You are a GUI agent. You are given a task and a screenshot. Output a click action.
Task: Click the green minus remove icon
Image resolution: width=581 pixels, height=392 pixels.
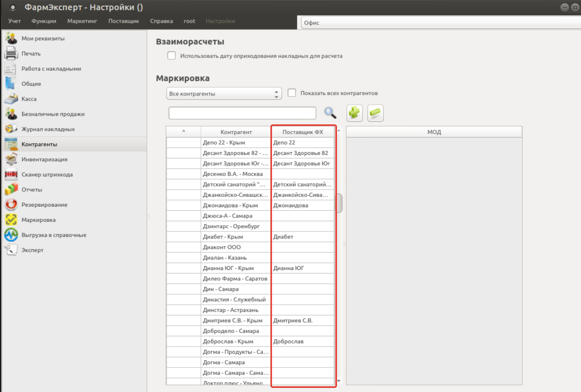click(375, 113)
